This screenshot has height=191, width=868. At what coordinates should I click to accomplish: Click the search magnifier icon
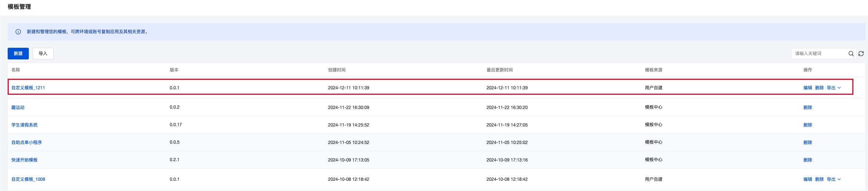pos(851,54)
